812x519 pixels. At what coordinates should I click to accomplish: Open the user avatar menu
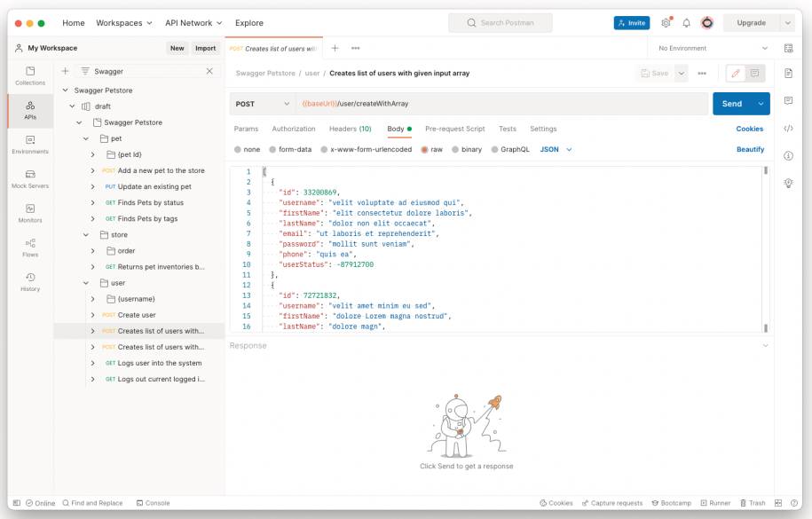[707, 23]
